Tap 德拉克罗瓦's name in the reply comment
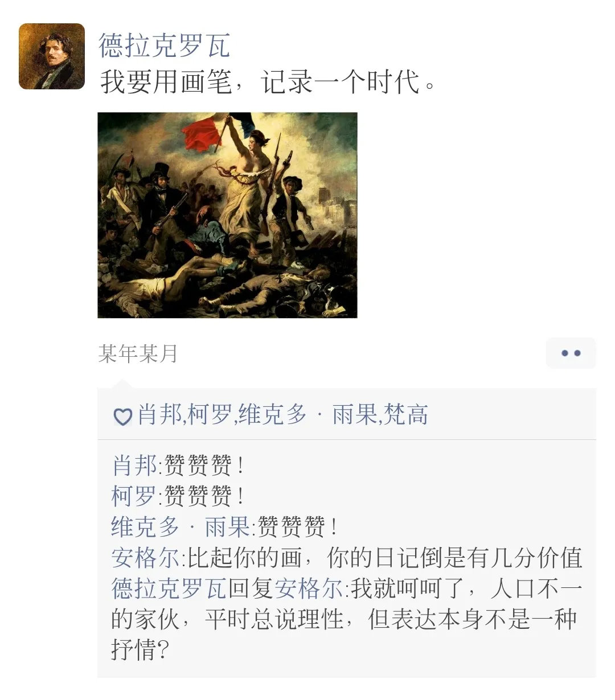 (169, 588)
